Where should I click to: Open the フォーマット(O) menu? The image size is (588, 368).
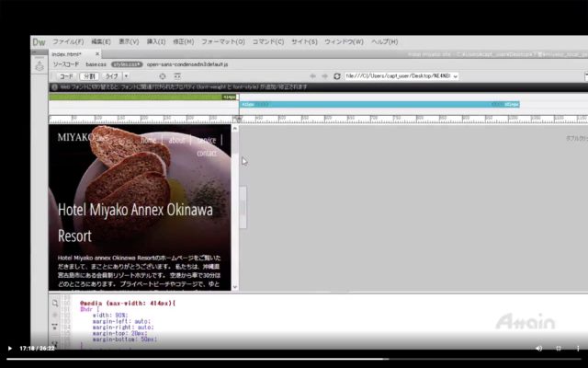pyautogui.click(x=223, y=41)
